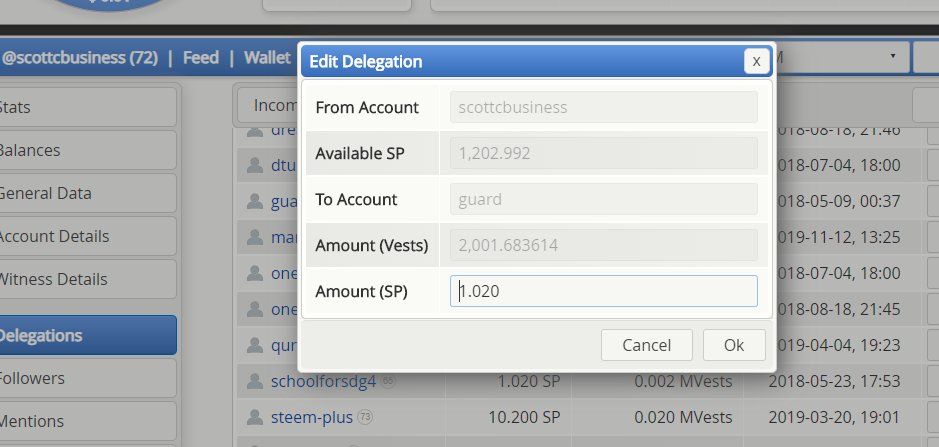Image resolution: width=939 pixels, height=447 pixels.
Task: Select the user icon in the dtu row
Action: 255,165
